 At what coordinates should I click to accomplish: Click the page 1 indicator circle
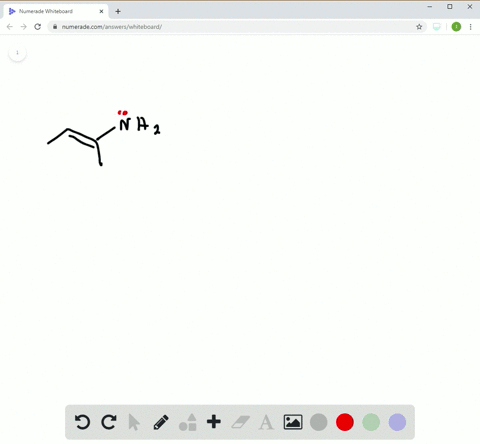pyautogui.click(x=17, y=53)
